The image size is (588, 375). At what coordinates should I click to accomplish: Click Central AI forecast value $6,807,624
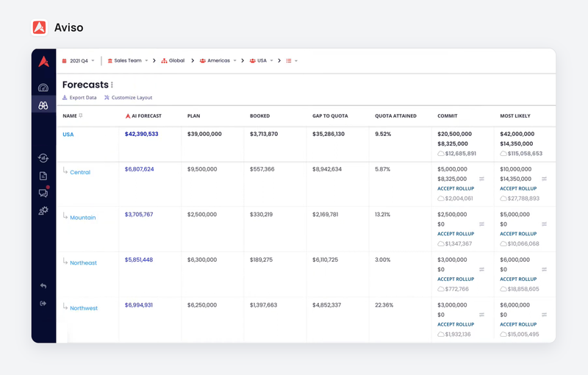[x=139, y=169]
